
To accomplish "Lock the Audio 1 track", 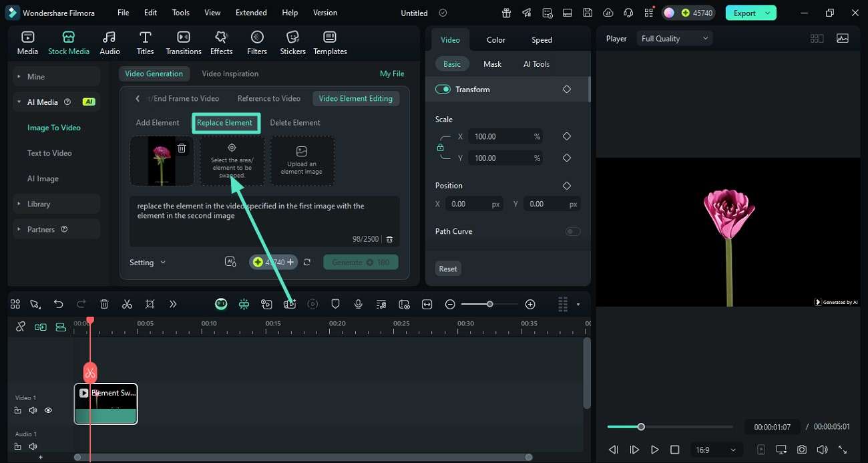I will click(x=17, y=446).
